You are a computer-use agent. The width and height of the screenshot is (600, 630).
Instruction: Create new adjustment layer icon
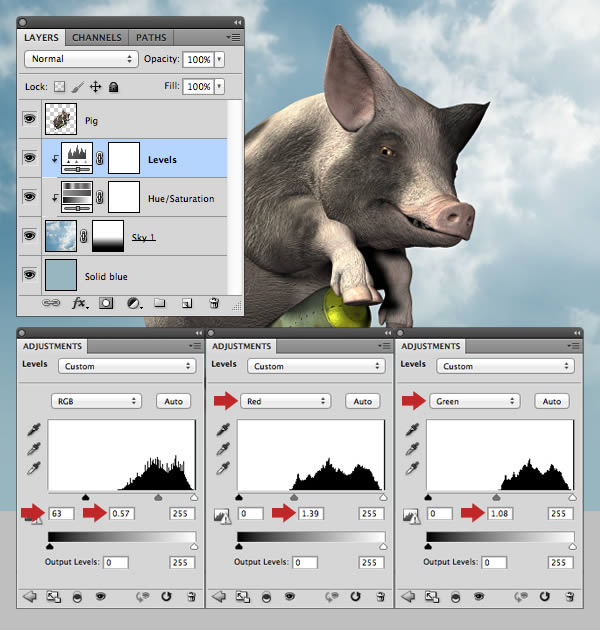click(134, 303)
